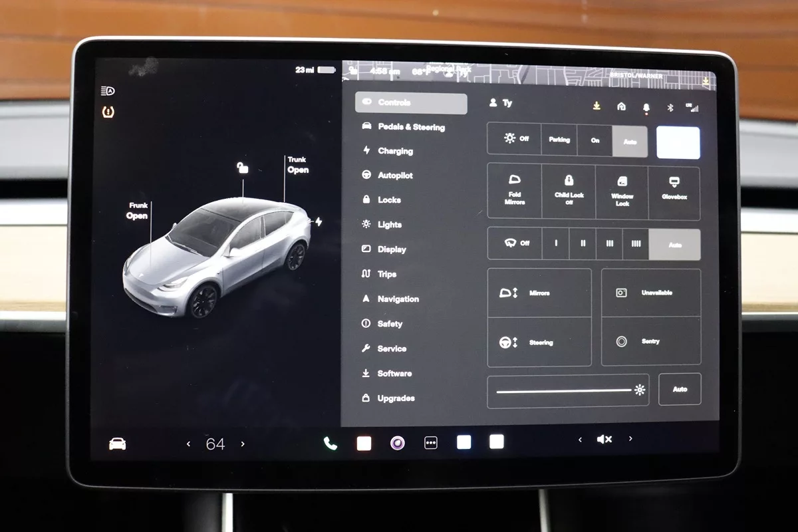Open Mirrors adjustment button
This screenshot has width=798, height=532.
pos(539,293)
